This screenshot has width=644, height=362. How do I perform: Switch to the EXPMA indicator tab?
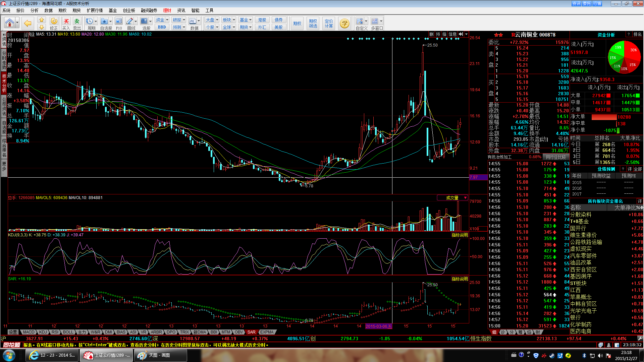[x=267, y=332]
